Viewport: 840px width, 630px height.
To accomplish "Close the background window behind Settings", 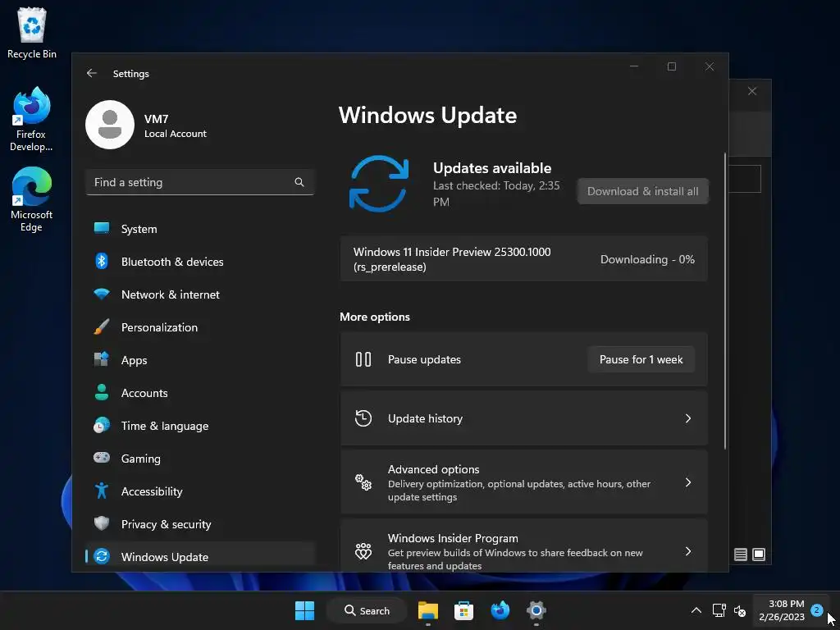I will [752, 91].
